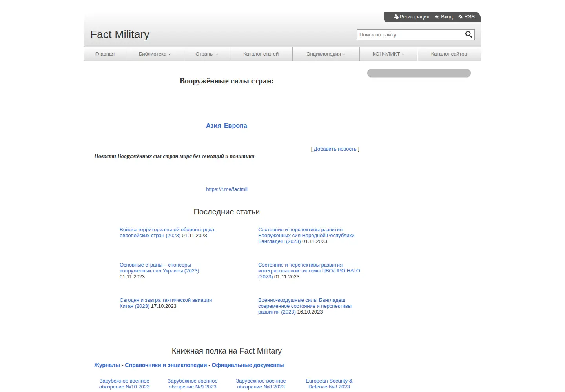The width and height of the screenshot is (565, 392).
Task: Click the Вход login link
Action: pos(447,17)
